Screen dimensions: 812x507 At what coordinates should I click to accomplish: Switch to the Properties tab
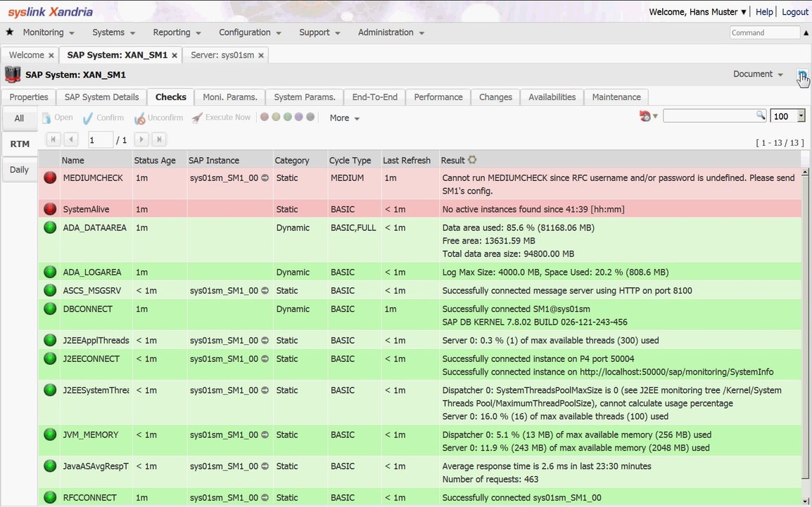28,97
